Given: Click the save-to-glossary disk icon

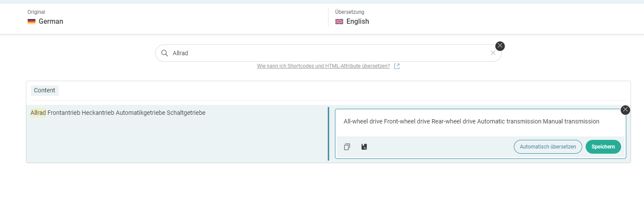Looking at the screenshot, I should pyautogui.click(x=364, y=147).
